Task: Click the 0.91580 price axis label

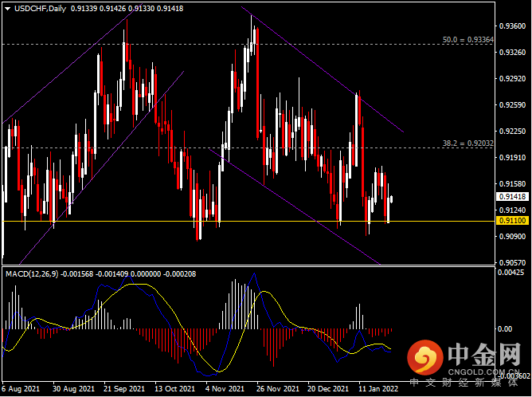Action: click(512, 183)
